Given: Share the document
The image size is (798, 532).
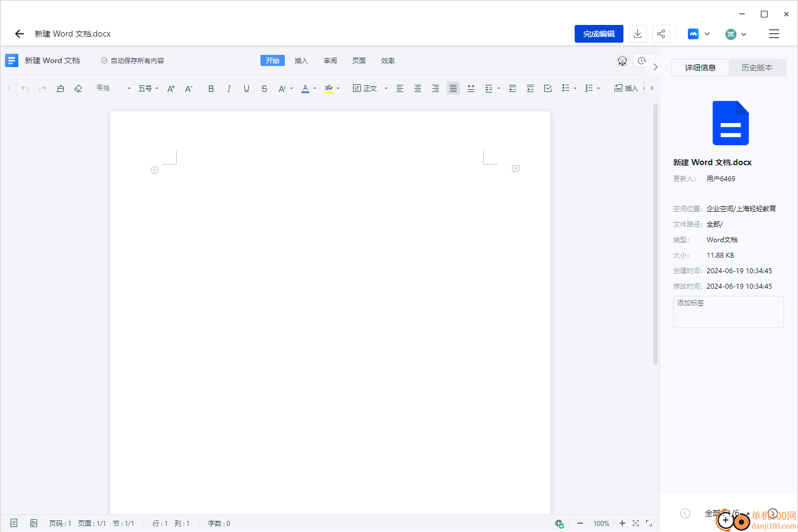Looking at the screenshot, I should tap(661, 34).
